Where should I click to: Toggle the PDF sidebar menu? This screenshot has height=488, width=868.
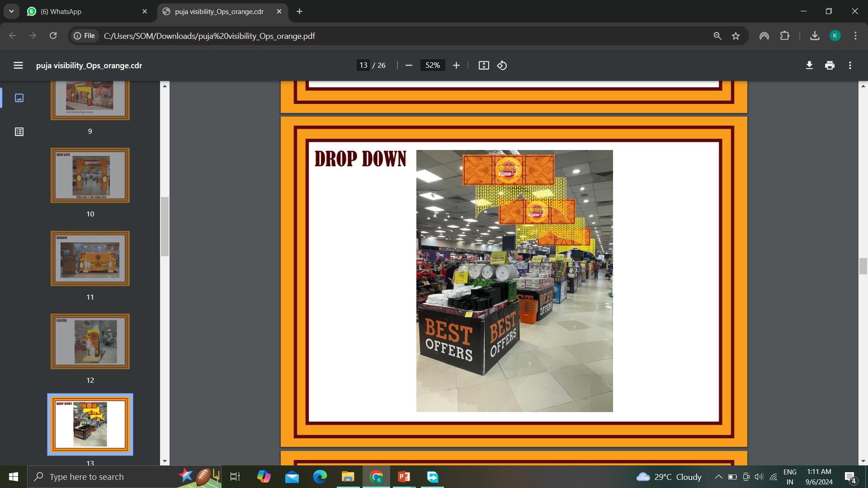(x=18, y=66)
